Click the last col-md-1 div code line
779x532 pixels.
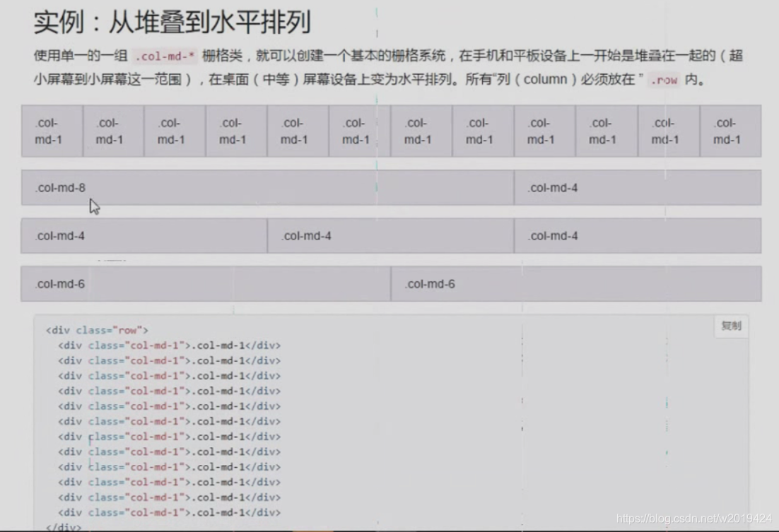click(170, 513)
